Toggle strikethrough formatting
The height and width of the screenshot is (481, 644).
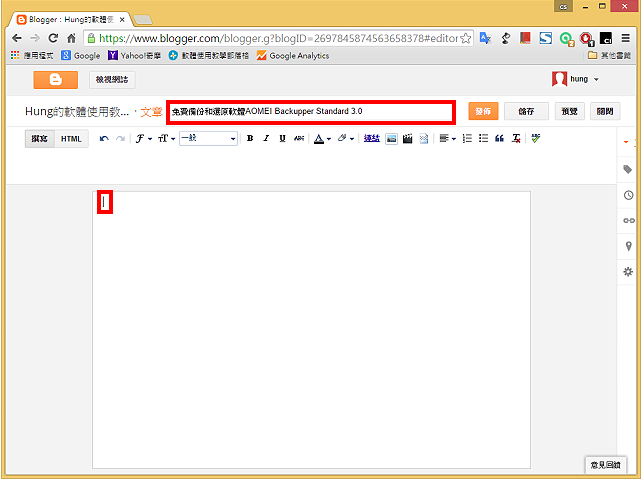tap(299, 139)
